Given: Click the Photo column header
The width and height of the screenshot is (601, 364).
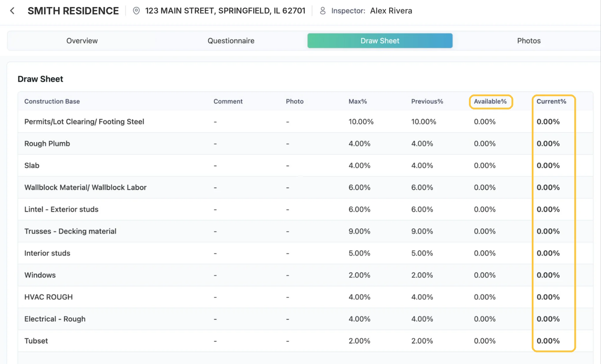Looking at the screenshot, I should tap(295, 101).
